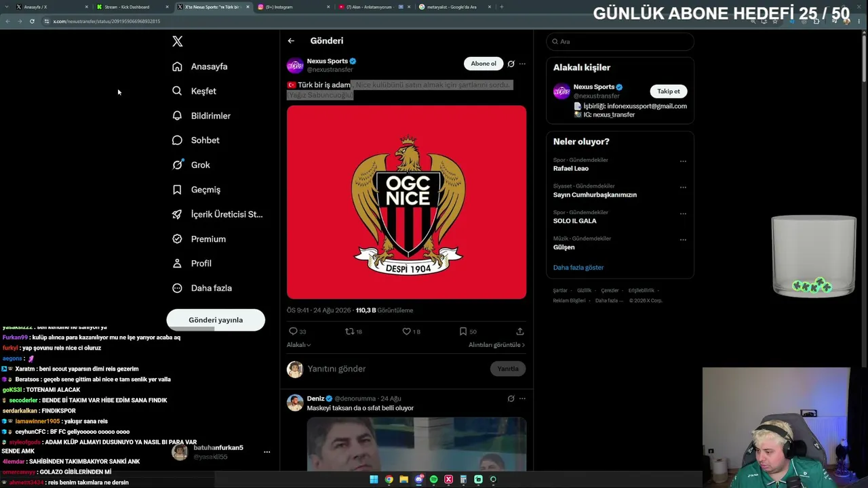Screen dimensions: 868x488
Task: Open the Premium badge icon
Action: [x=177, y=239]
